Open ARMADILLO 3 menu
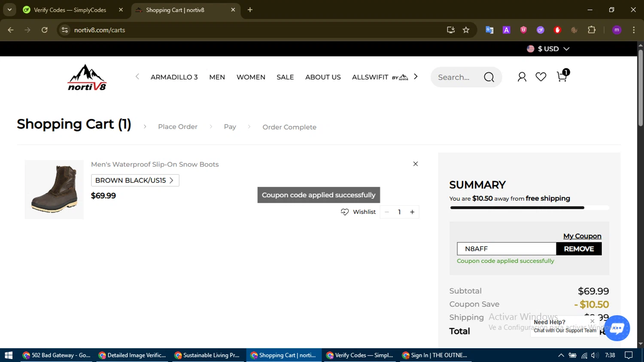Image resolution: width=644 pixels, height=362 pixels. pyautogui.click(x=174, y=77)
